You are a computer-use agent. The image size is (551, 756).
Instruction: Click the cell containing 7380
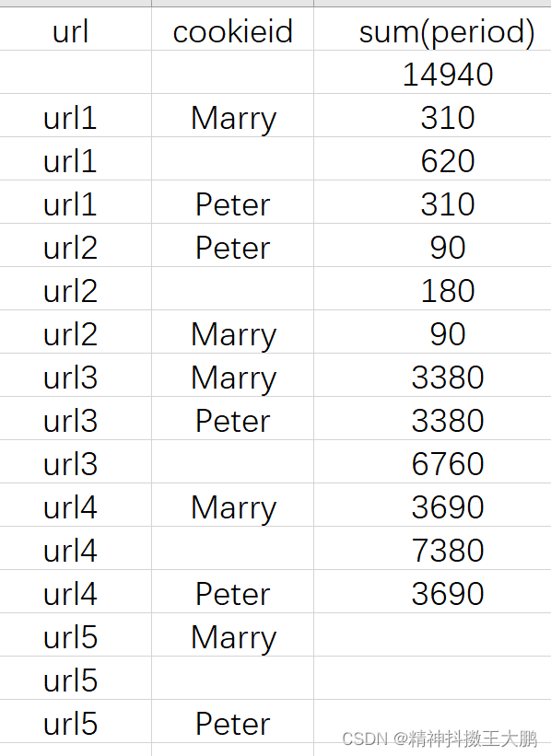tap(432, 548)
